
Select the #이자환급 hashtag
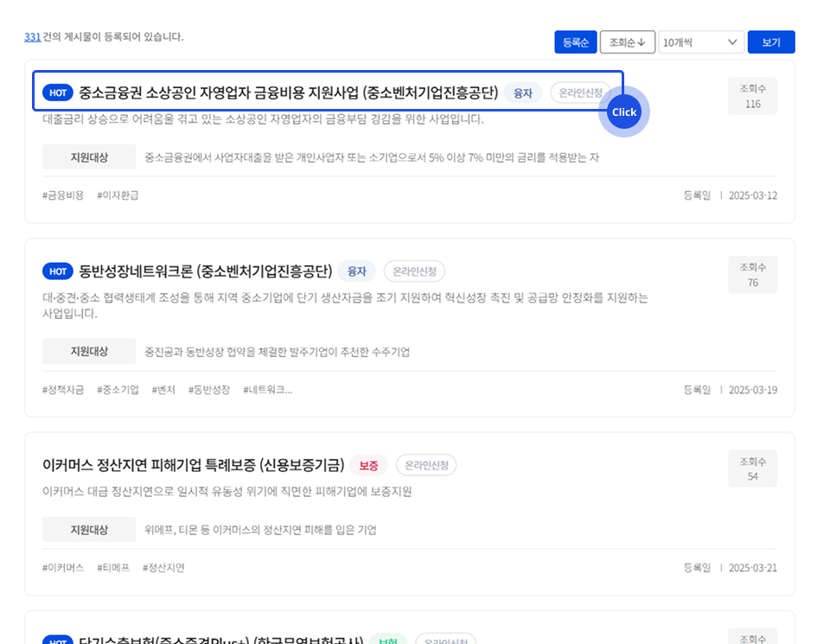pyautogui.click(x=118, y=195)
